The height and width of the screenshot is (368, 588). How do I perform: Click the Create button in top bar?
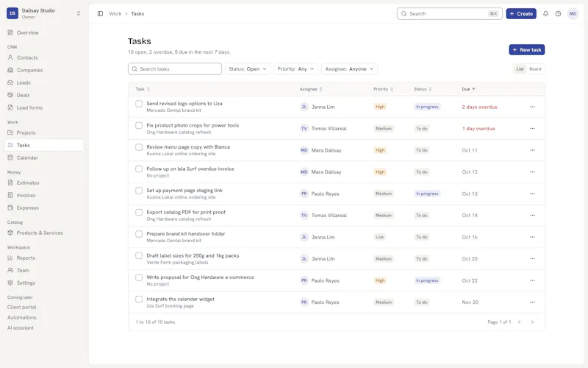coord(521,13)
